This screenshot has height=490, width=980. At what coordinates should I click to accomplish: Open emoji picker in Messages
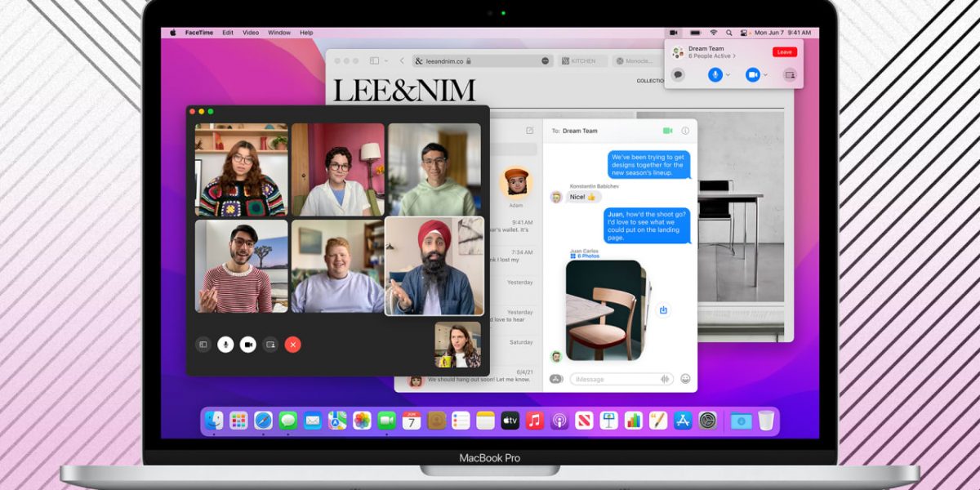click(x=685, y=379)
